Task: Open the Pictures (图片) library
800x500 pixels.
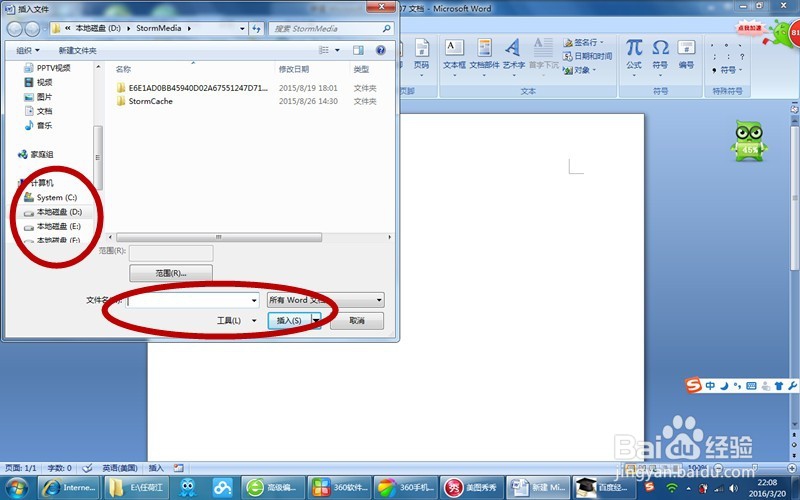Action: pyautogui.click(x=38, y=96)
